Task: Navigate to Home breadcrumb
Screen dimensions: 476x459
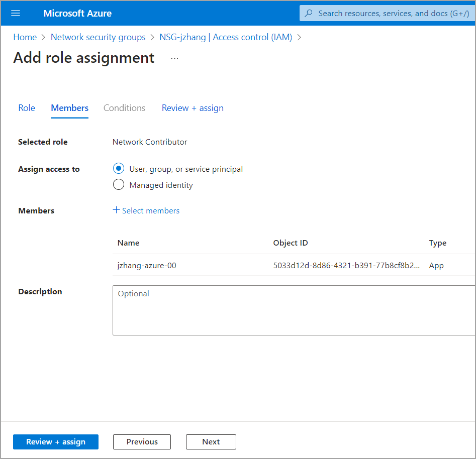Action: point(25,37)
